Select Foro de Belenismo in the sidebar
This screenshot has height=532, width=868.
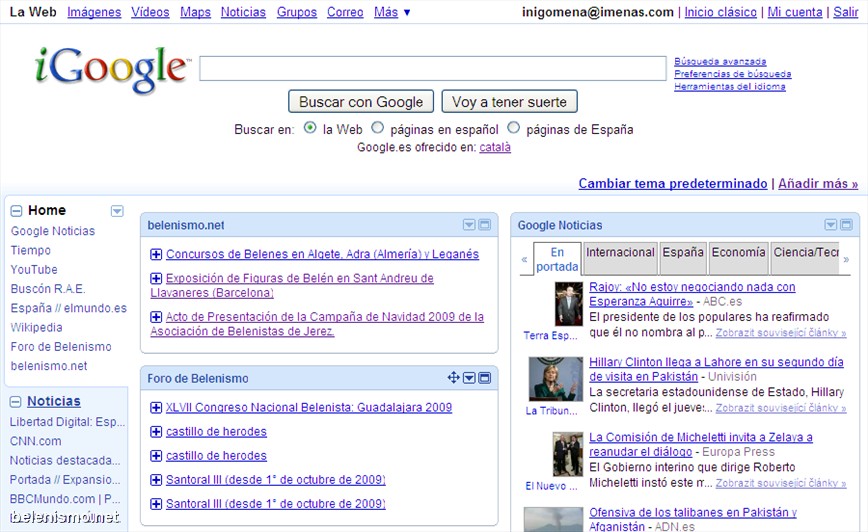click(61, 347)
